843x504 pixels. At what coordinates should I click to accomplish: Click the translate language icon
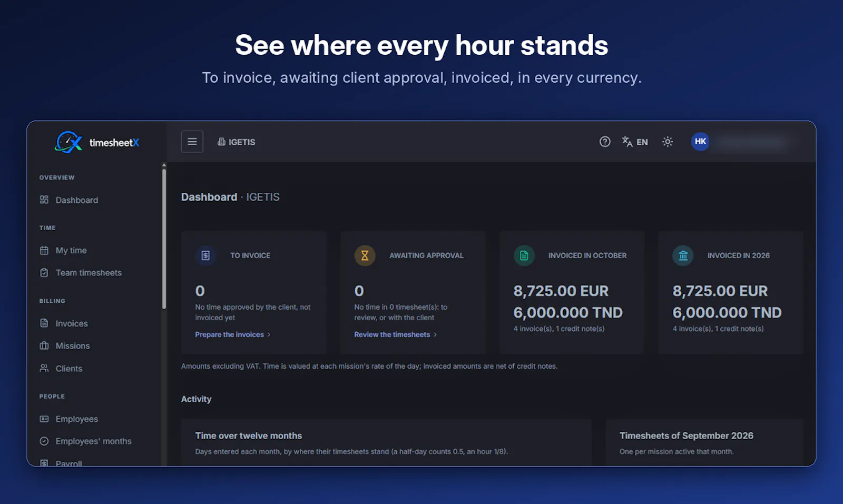point(627,142)
